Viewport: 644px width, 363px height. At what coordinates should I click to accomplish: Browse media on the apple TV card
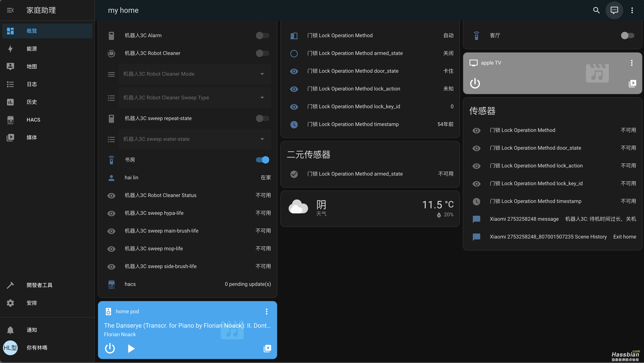pyautogui.click(x=632, y=83)
